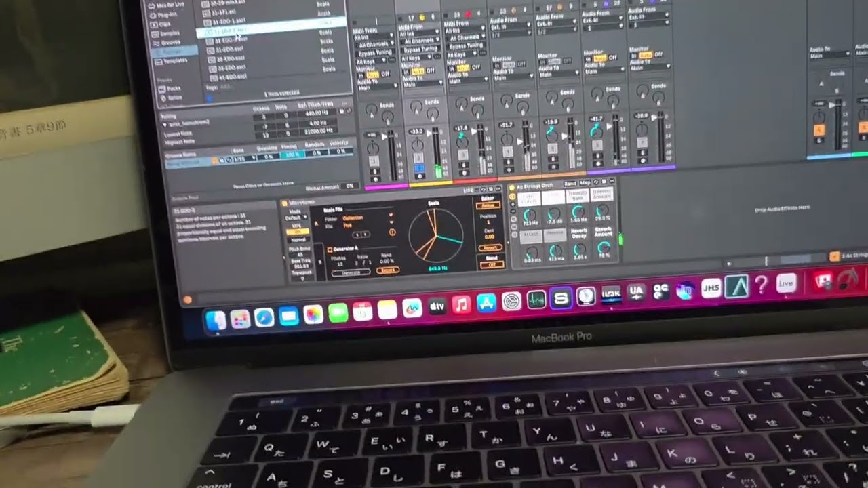This screenshot has height=488, width=868.
Task: Toggle Microtuner MPE On button
Action: coord(297,232)
